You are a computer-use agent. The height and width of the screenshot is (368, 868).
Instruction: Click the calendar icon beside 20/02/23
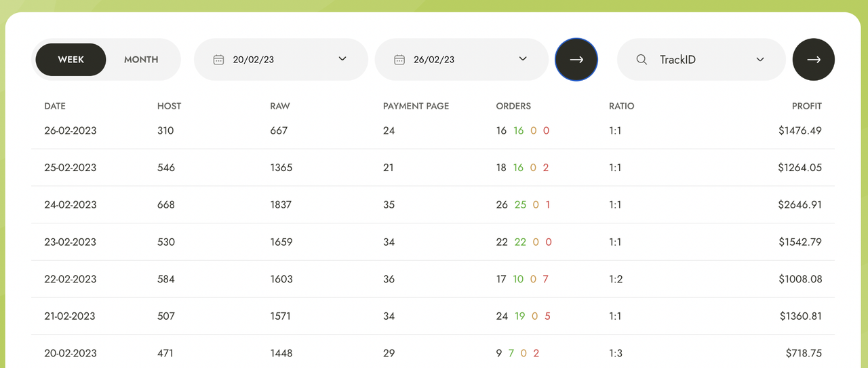[x=218, y=60]
